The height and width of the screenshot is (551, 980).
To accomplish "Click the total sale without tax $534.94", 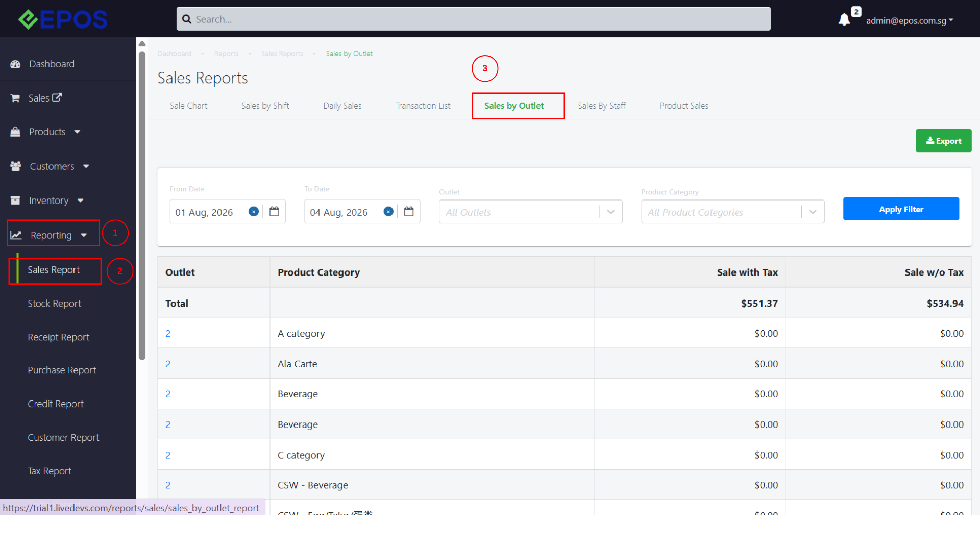I will tap(945, 304).
